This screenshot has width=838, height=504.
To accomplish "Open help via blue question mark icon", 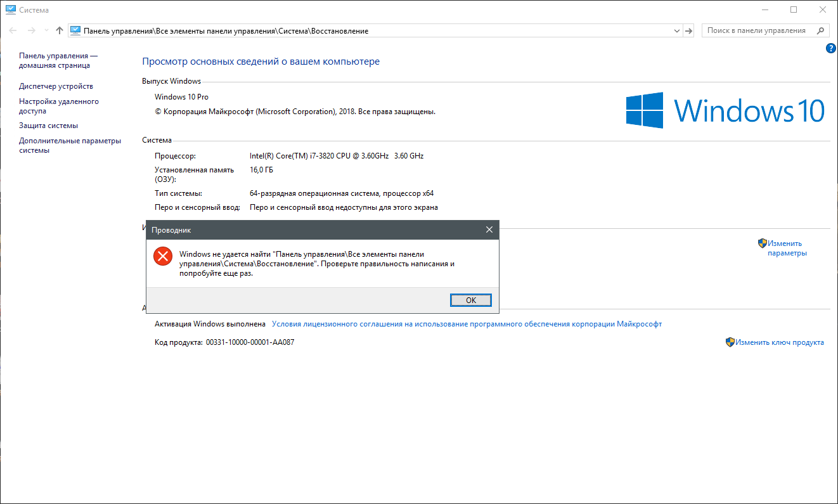I will click(831, 49).
